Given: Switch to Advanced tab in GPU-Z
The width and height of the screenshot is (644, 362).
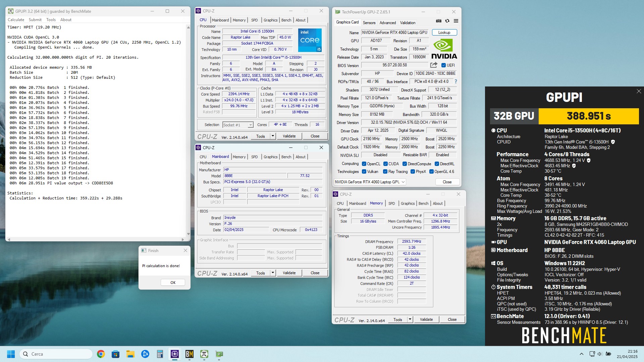Looking at the screenshot, I should click(388, 23).
